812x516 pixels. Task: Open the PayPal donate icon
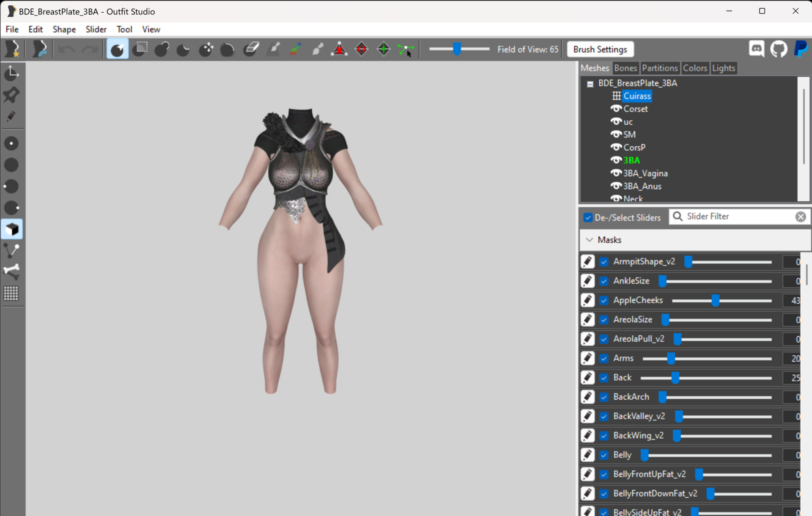801,49
